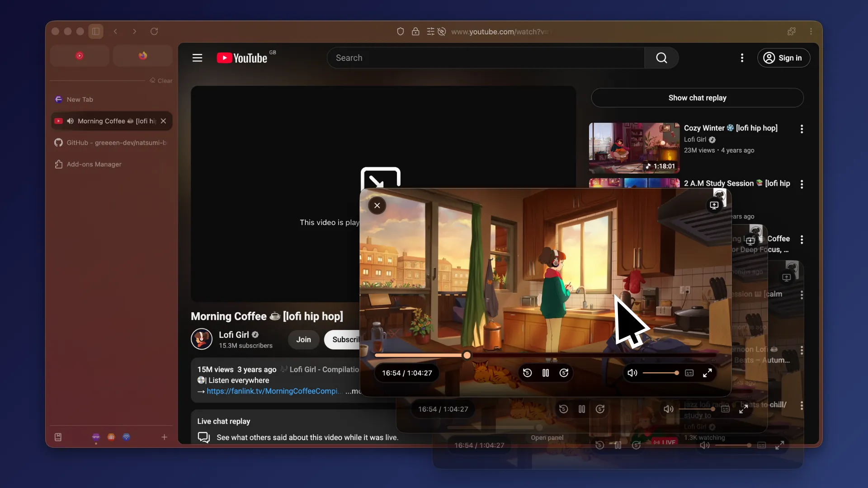
Task: Adjust the floating player volume slider
Action: point(660,373)
